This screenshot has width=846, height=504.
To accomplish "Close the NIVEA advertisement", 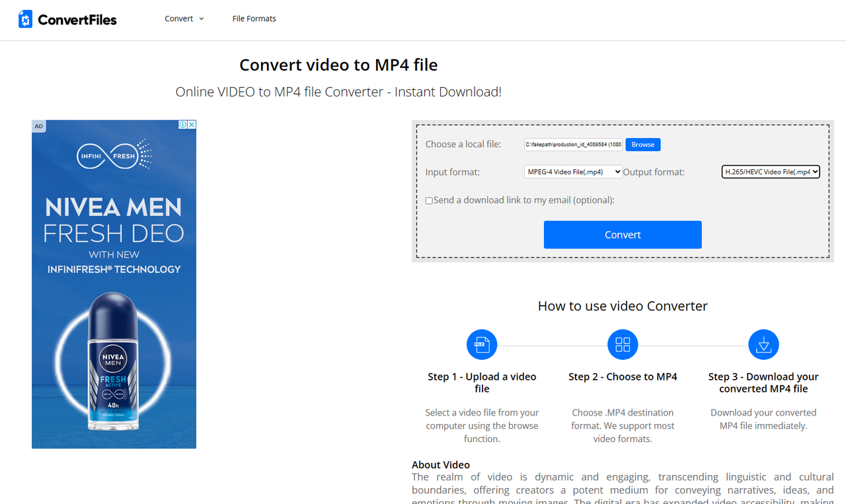I will click(x=192, y=124).
